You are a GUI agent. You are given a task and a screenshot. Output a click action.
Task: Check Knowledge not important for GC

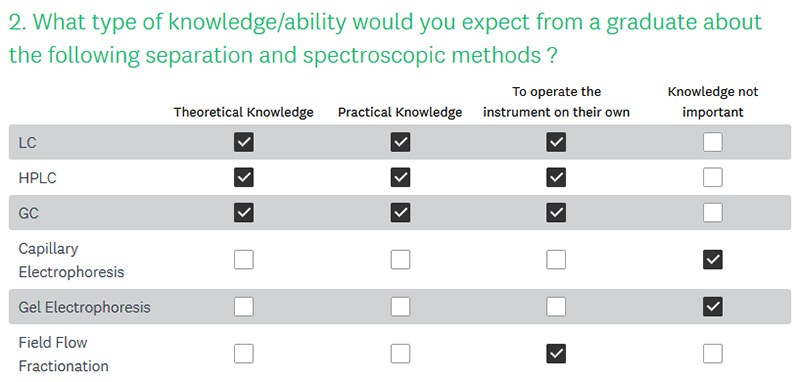click(713, 213)
